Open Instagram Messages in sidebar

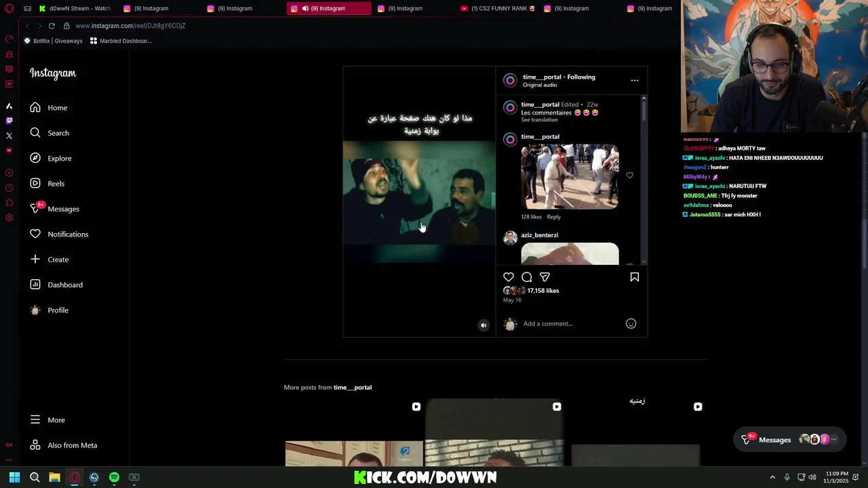pyautogui.click(x=55, y=209)
